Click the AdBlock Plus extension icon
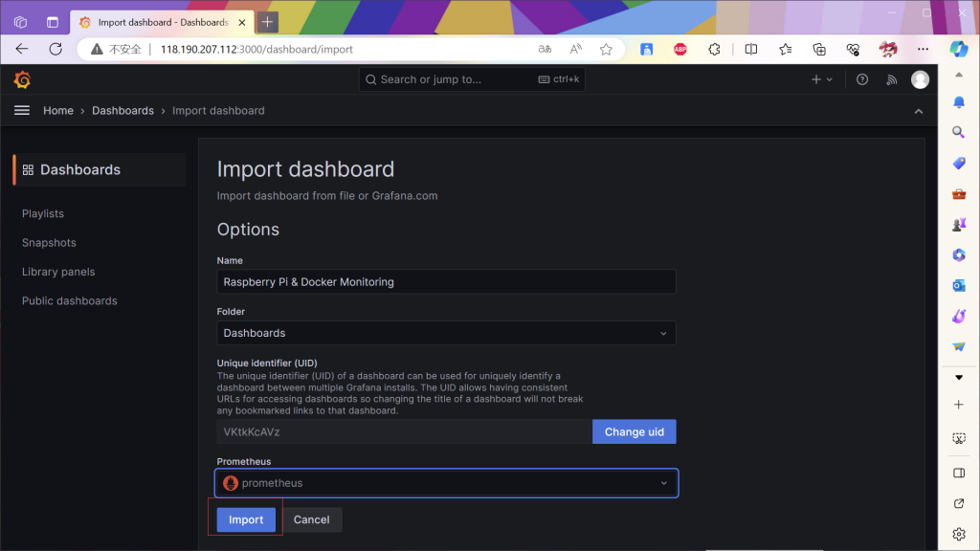This screenshot has width=980, height=551. [680, 50]
